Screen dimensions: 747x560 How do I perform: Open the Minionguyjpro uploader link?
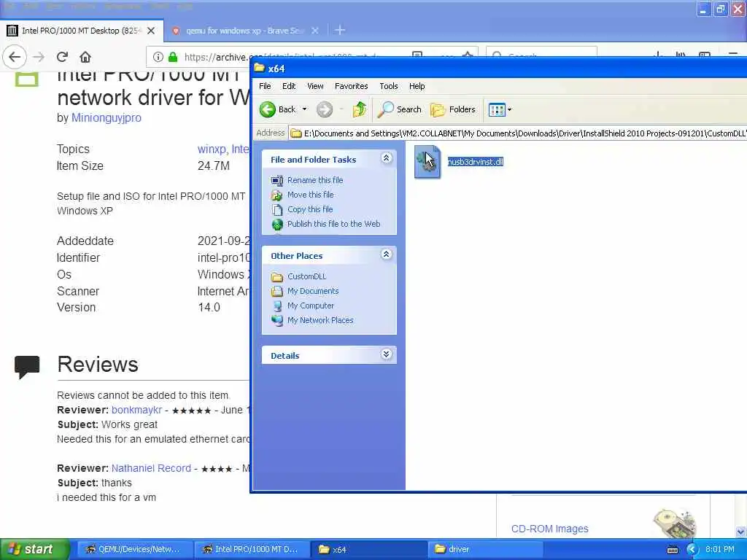(107, 117)
